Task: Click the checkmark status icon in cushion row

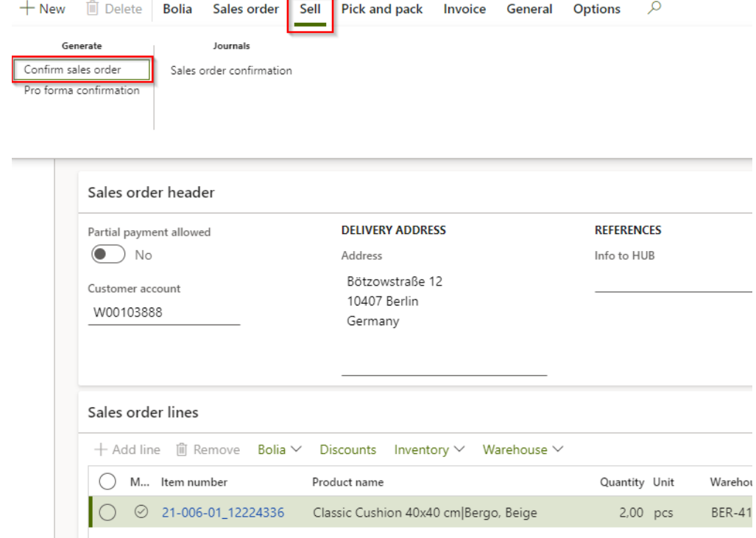Action: point(141,513)
